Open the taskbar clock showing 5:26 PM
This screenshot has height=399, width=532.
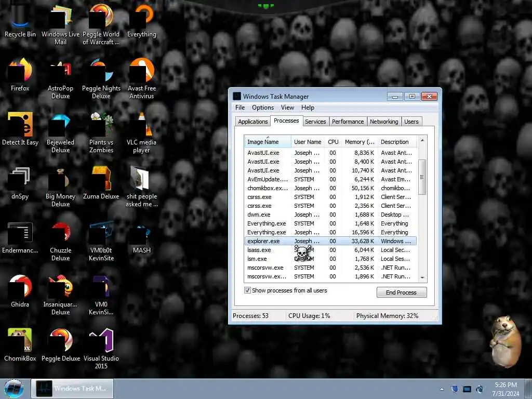(506, 389)
